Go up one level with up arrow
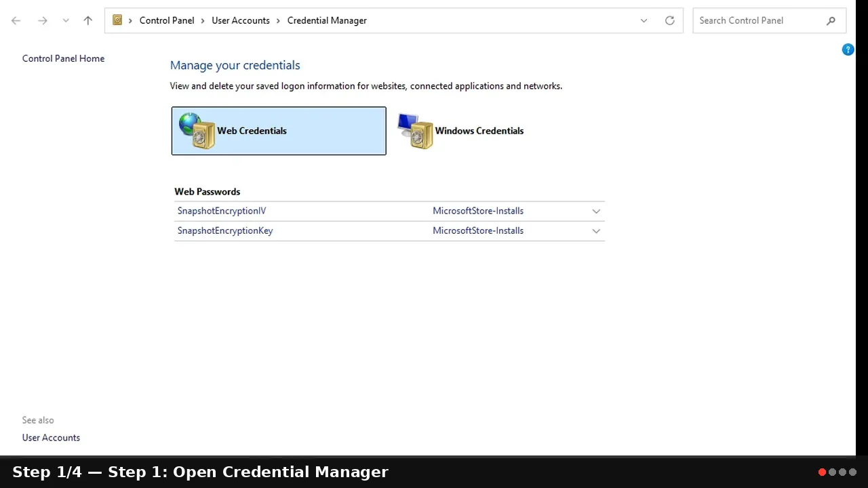The height and width of the screenshot is (488, 868). 87,20
